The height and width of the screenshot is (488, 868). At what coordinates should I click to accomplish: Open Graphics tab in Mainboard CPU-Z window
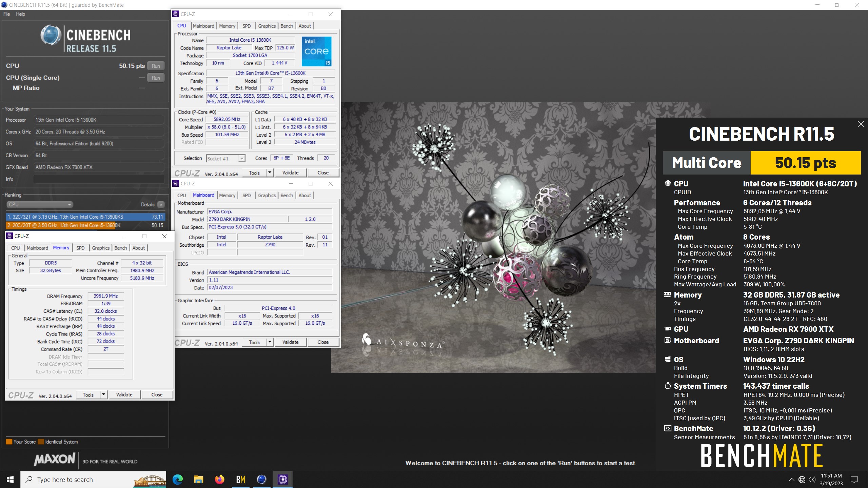(x=267, y=195)
